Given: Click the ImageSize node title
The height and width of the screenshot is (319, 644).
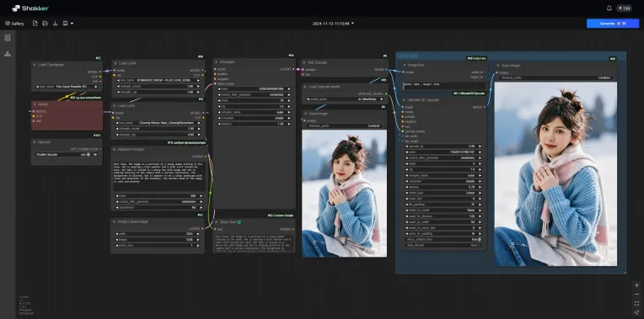Looking at the screenshot, I should 416,65.
